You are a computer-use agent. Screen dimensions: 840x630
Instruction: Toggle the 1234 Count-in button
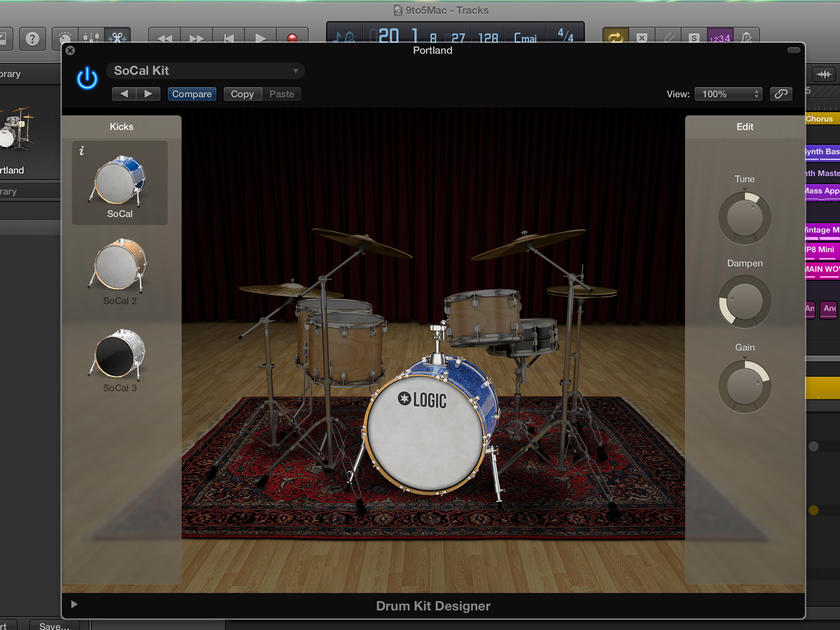(x=720, y=37)
